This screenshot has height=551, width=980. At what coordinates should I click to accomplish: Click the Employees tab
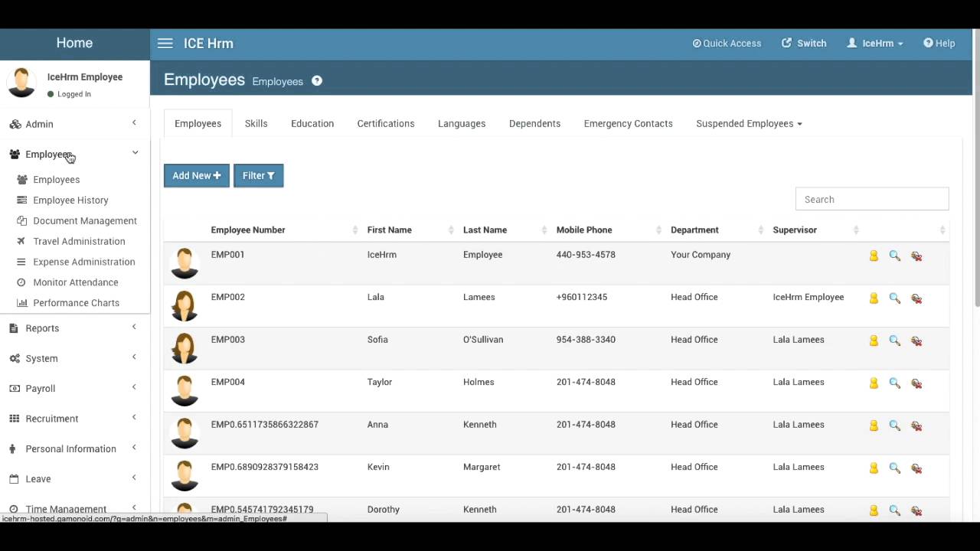tap(198, 123)
